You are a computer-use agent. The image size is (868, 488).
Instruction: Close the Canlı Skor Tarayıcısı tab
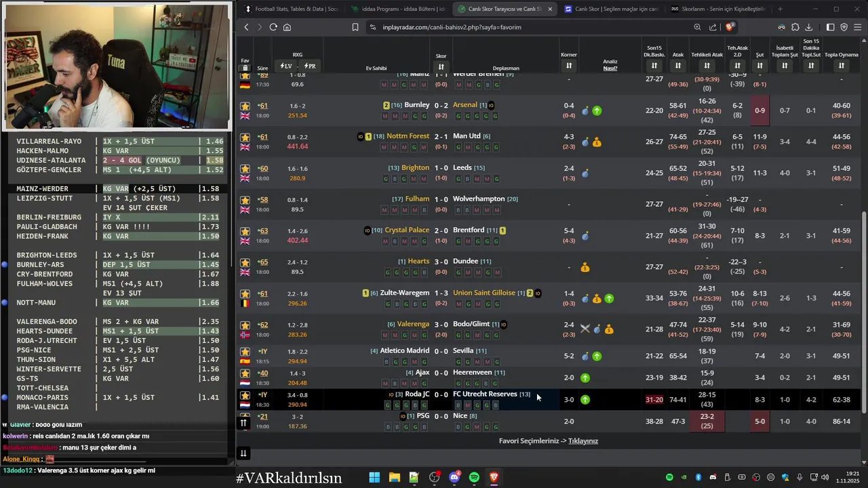tap(550, 9)
